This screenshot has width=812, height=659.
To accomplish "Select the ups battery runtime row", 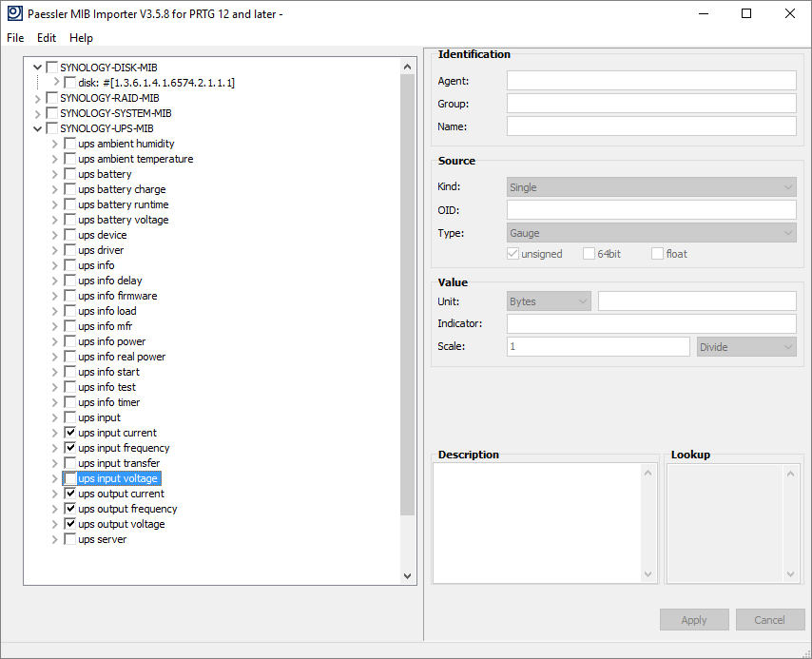I will click(x=124, y=204).
